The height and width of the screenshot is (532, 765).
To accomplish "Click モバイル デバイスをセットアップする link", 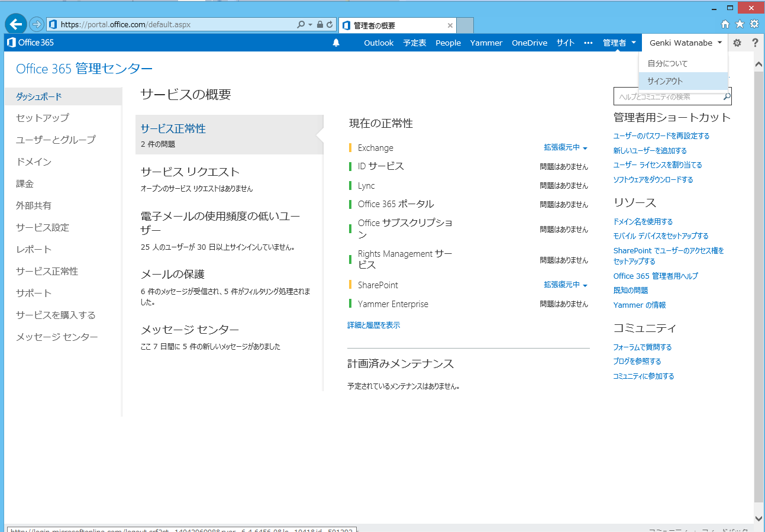I will 661,236.
